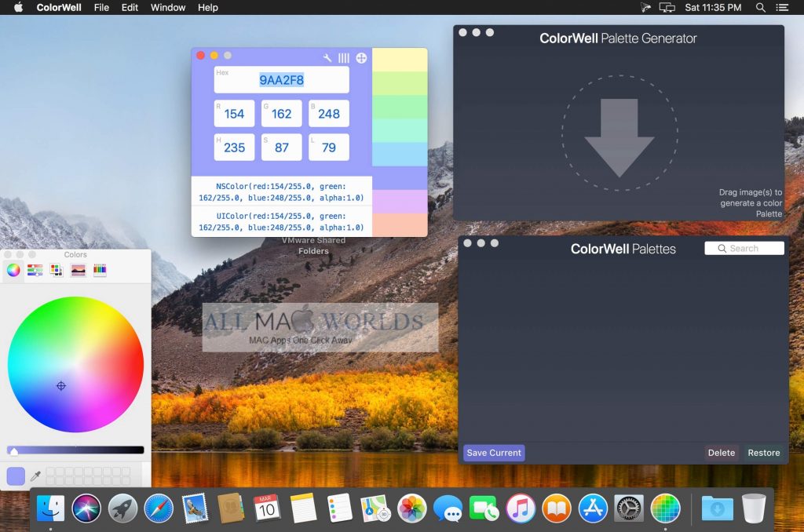This screenshot has height=532, width=804.
Task: Pick the peach swatch in palette strip
Action: click(x=400, y=225)
